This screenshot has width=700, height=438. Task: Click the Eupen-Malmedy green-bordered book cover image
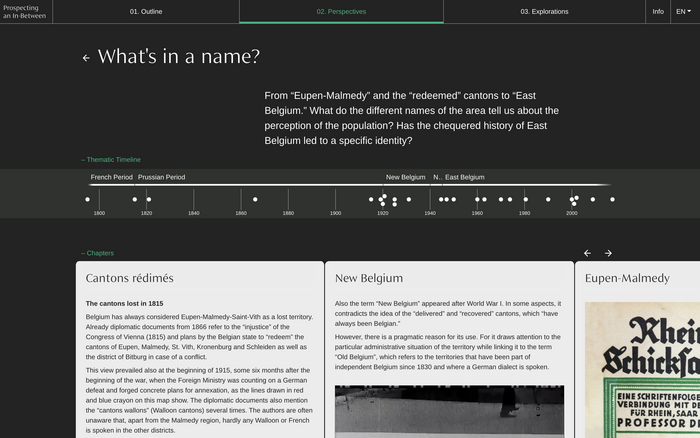click(642, 370)
